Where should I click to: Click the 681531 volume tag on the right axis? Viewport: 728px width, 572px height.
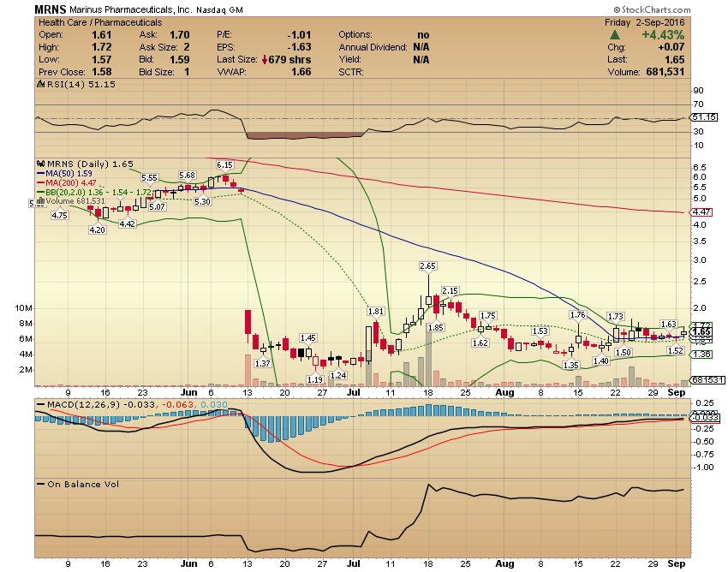pos(707,380)
